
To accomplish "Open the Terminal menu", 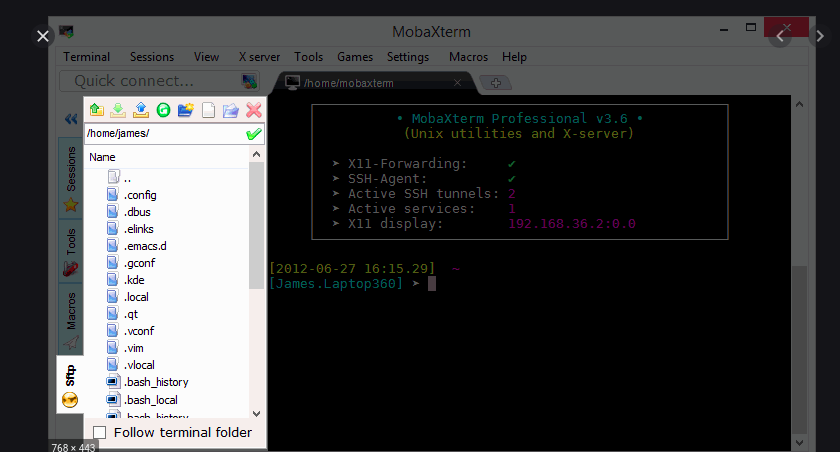I will click(86, 57).
